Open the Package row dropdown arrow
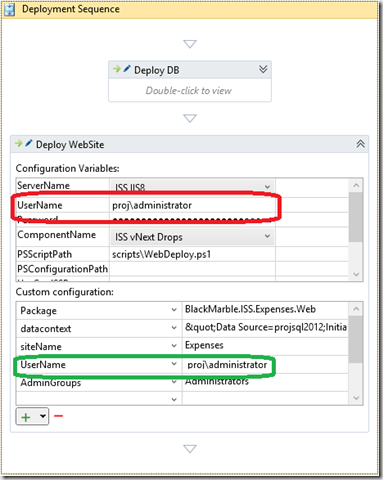The height and width of the screenshot is (480, 383). [174, 310]
